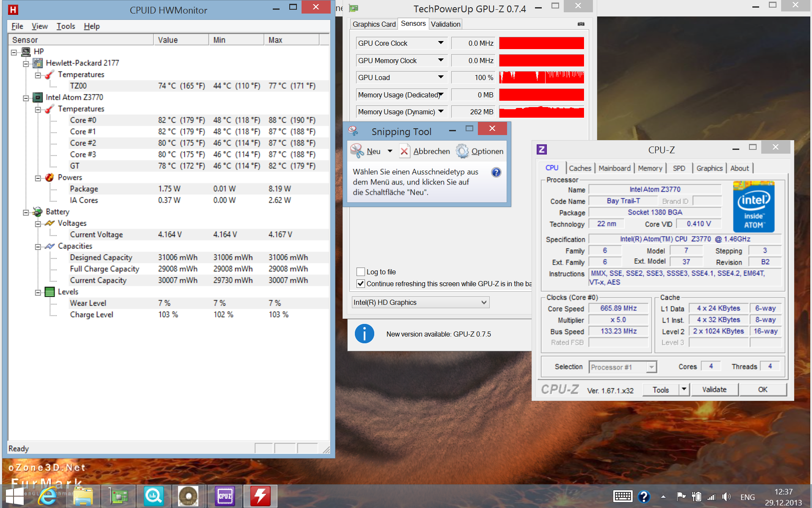Open the on-screen keyboard tray icon
Viewport: 812px width, 508px height.
[623, 497]
